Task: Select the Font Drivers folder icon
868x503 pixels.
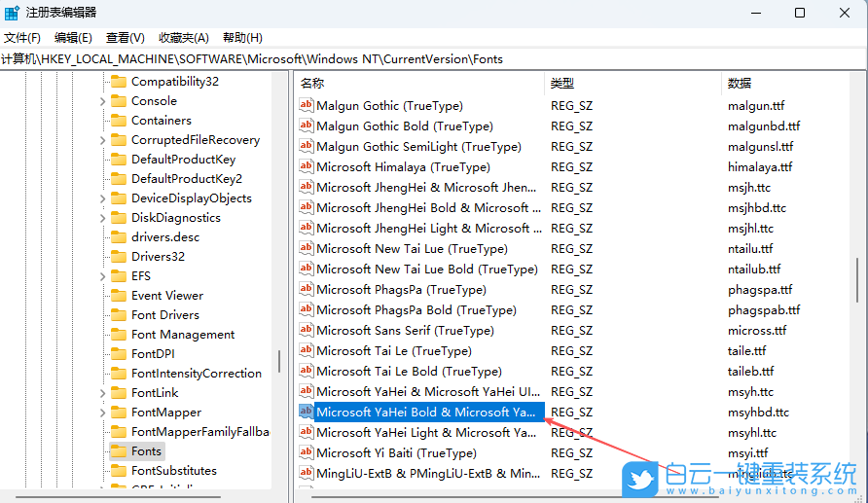Action: pos(119,315)
